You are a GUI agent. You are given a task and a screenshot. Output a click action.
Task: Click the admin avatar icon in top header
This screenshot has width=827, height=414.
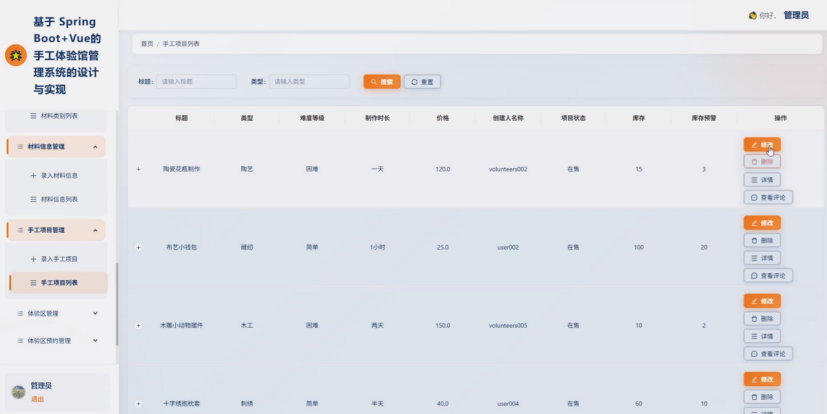click(753, 15)
